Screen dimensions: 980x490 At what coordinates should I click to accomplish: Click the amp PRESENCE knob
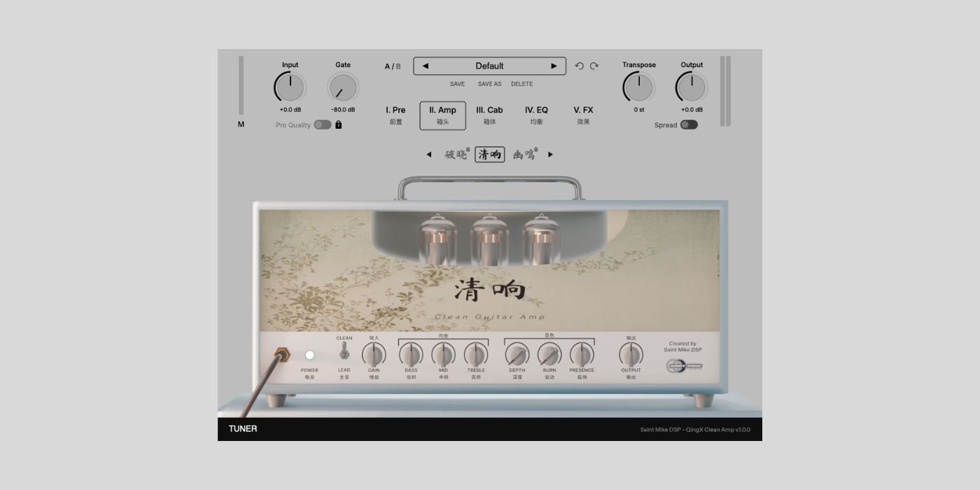coord(582,354)
